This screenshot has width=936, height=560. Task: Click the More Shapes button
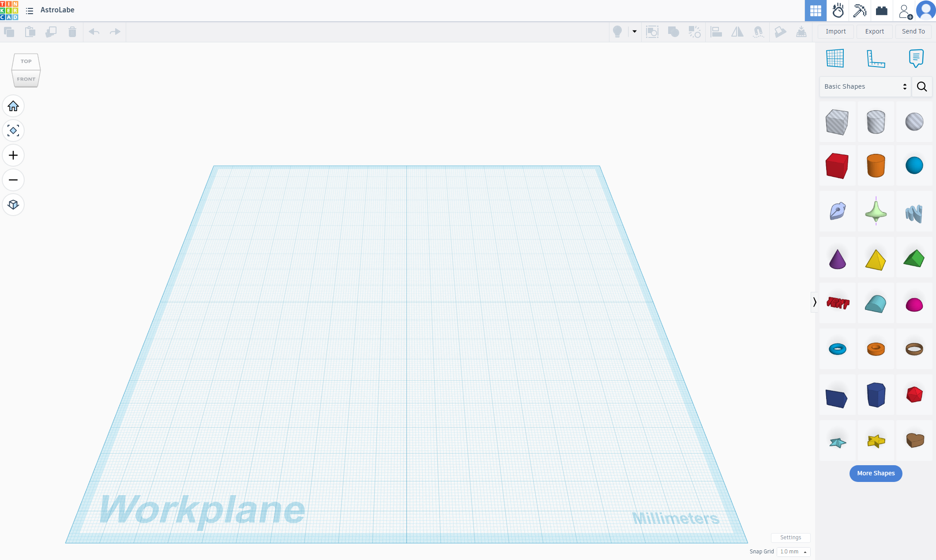click(x=876, y=473)
